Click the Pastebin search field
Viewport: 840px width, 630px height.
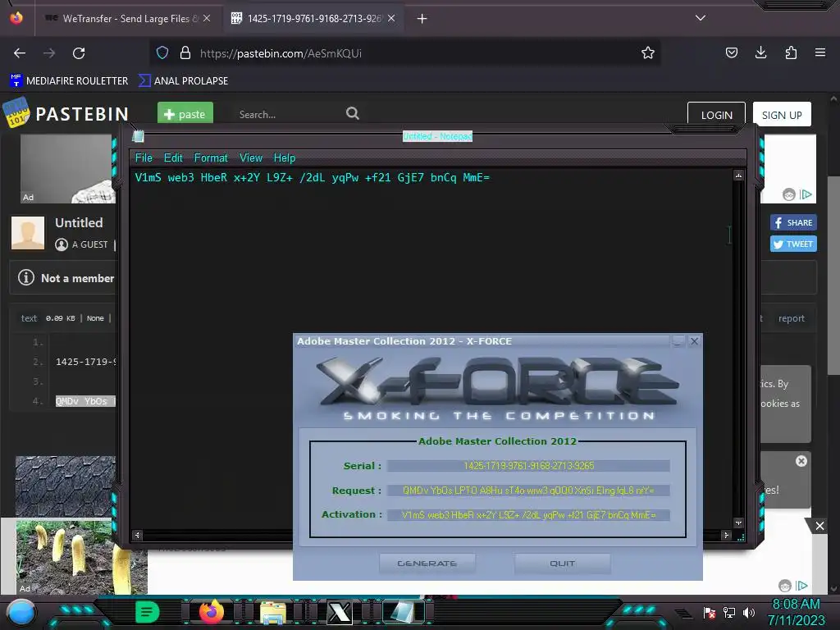click(x=286, y=114)
